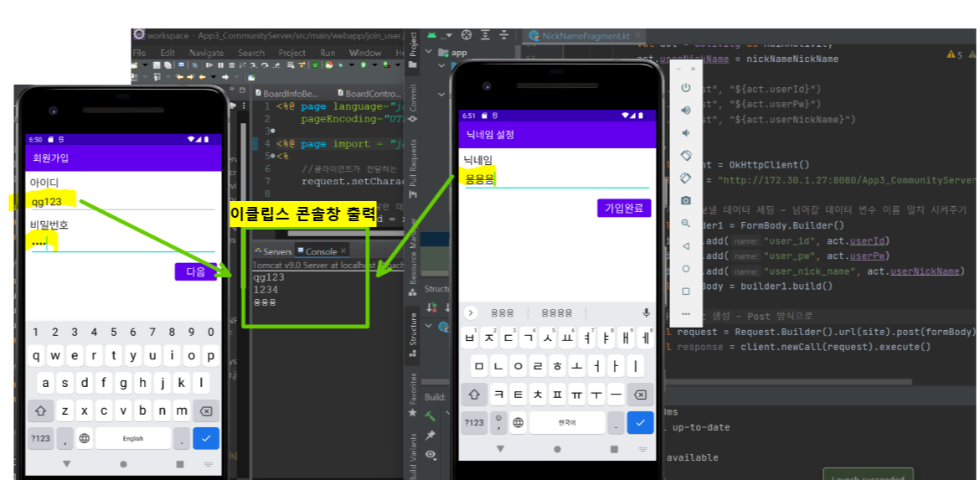980x480 pixels.
Task: Click the pin icon in Build panel
Action: click(x=430, y=435)
